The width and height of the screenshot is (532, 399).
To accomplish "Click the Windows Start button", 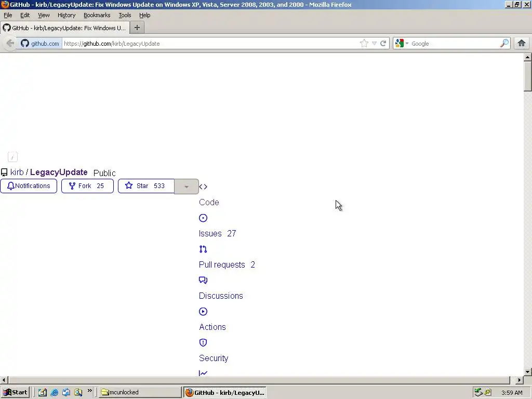I will [15, 393].
